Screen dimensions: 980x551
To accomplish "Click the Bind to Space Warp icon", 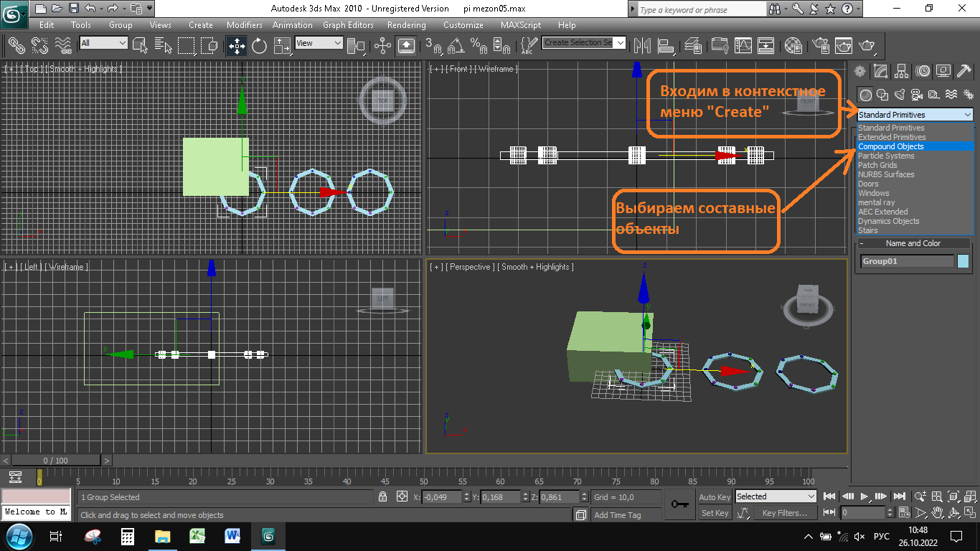I will [63, 45].
